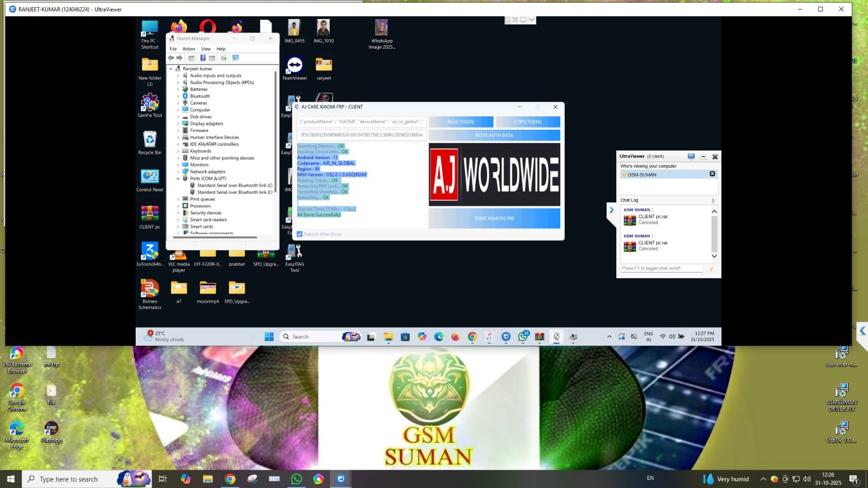Open the SamFw Tool desktop shortcut
Screen dimensions: 868x488
pyautogui.click(x=150, y=103)
